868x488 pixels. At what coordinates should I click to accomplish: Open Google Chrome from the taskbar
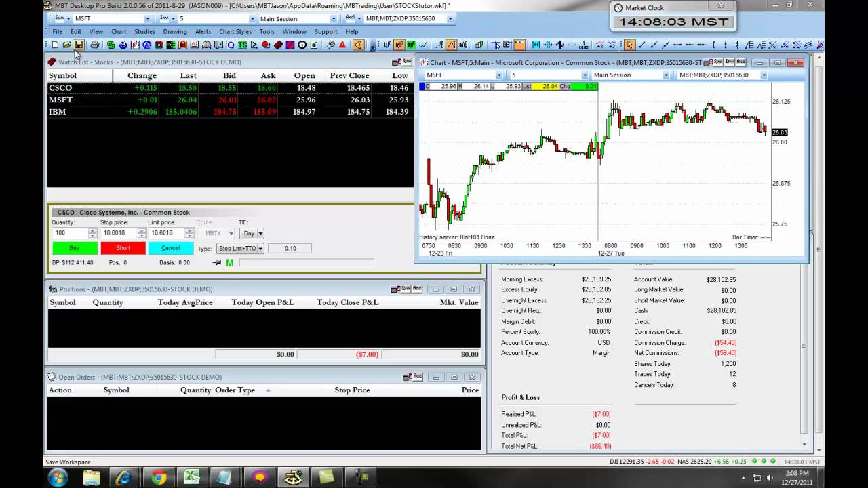click(159, 478)
